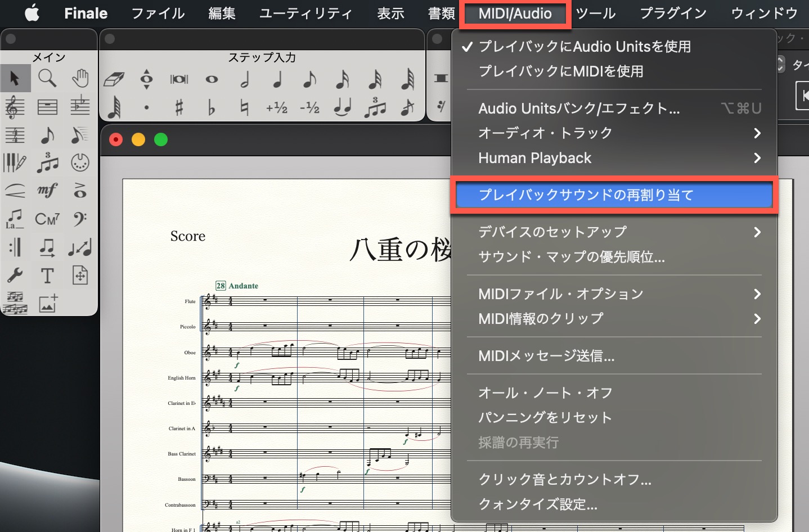Choose プレイバックサウンドの再割り当て menu item
The width and height of the screenshot is (809, 532).
click(x=614, y=195)
